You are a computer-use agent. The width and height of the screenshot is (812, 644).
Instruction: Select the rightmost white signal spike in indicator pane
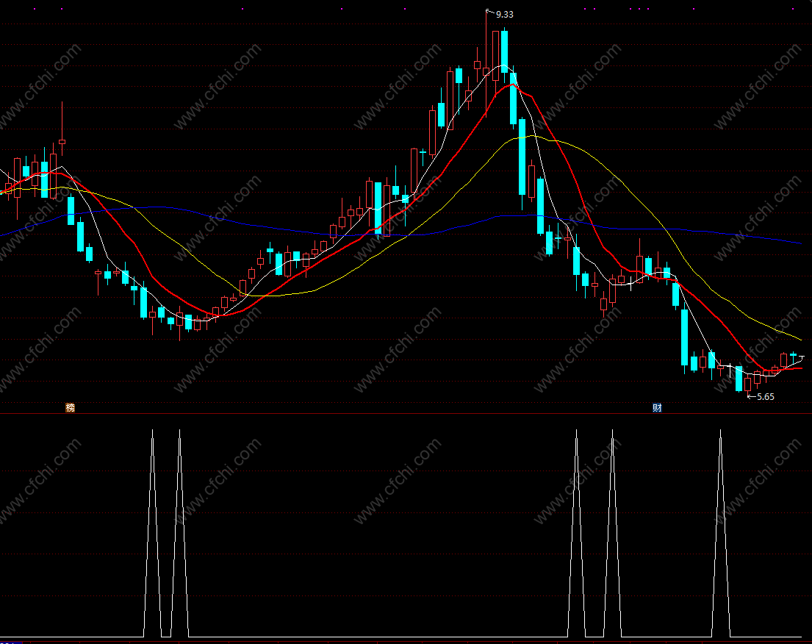click(720, 532)
